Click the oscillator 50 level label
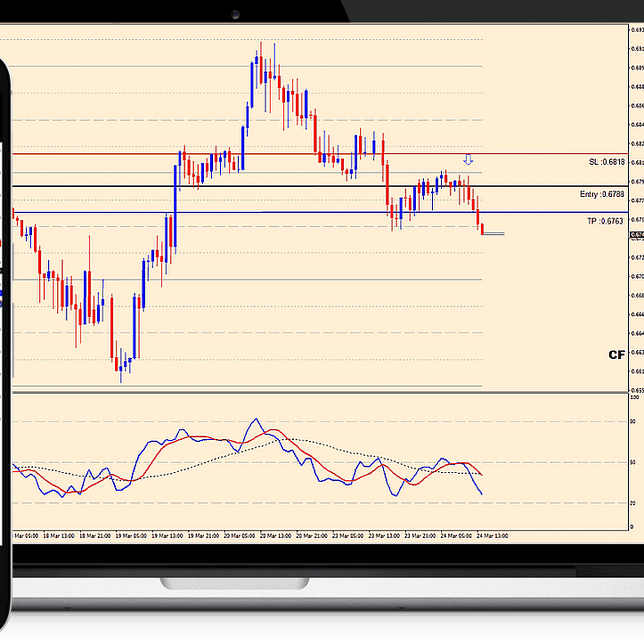Image resolution: width=644 pixels, height=644 pixels. (633, 462)
